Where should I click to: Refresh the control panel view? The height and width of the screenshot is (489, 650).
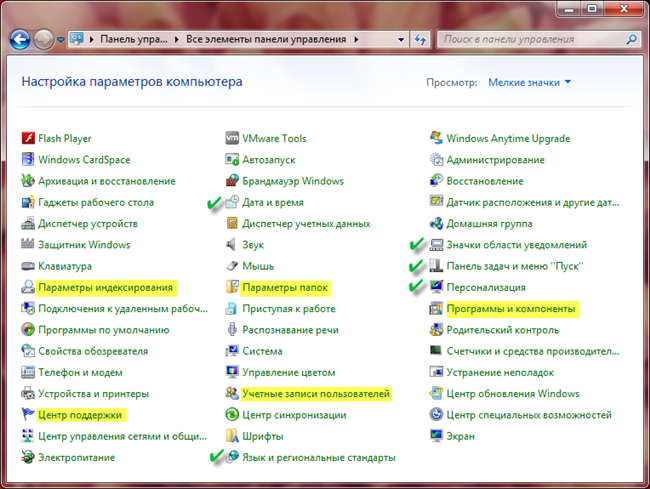[x=420, y=40]
